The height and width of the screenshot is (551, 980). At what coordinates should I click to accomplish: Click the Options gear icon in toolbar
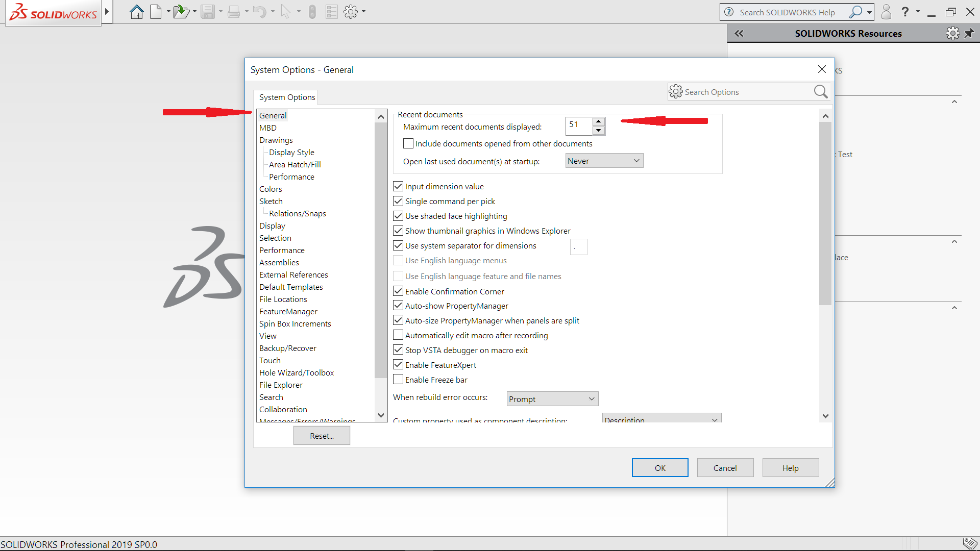click(x=351, y=12)
